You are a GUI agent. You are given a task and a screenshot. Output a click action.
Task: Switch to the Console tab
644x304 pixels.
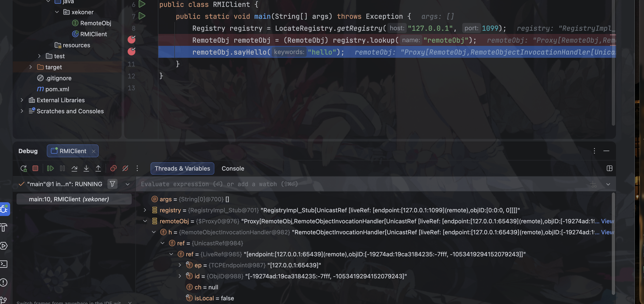point(233,168)
